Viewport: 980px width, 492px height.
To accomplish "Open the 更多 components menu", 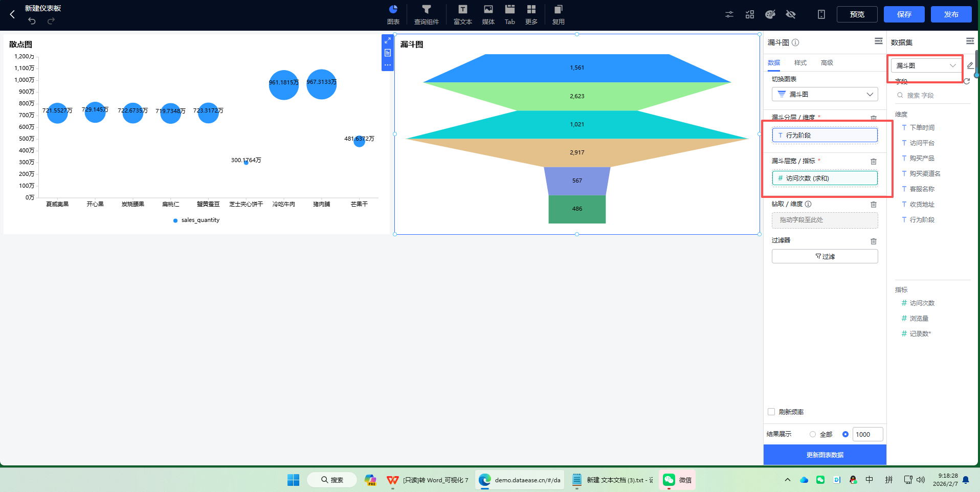I will click(531, 14).
